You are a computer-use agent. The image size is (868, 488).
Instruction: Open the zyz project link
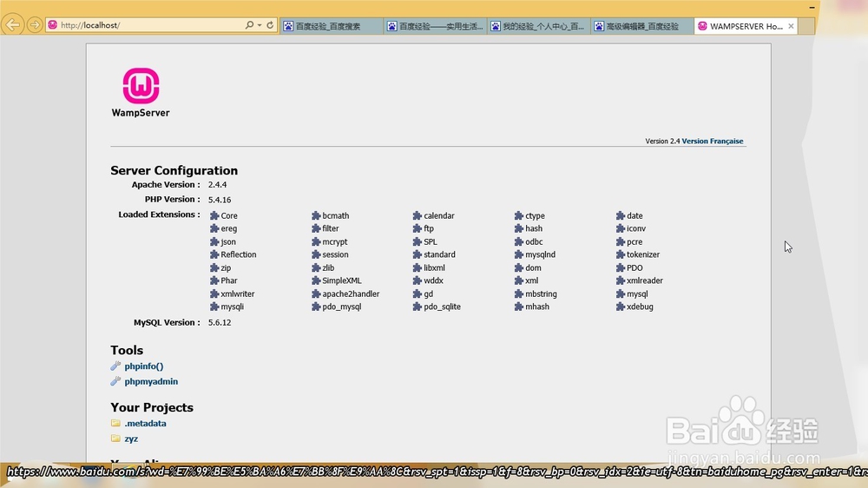(131, 439)
